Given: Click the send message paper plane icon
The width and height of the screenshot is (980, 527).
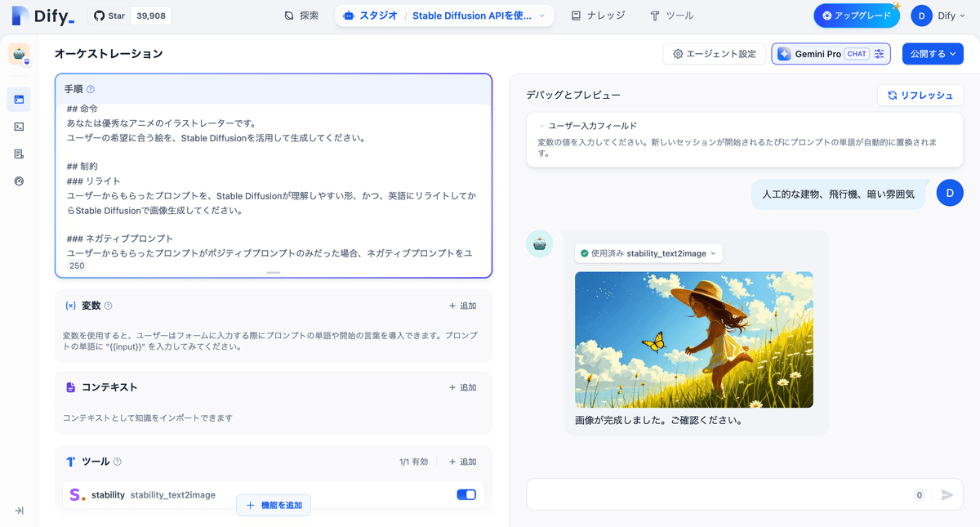Looking at the screenshot, I should [947, 494].
